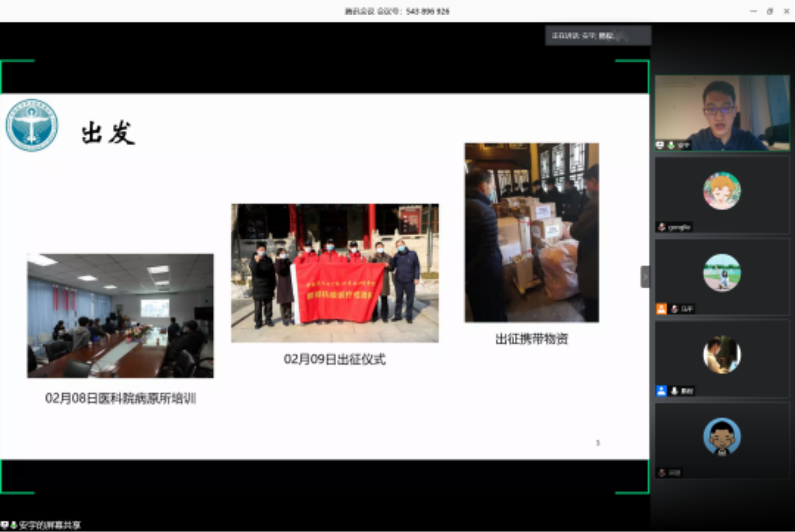Click the muted microphone icon in the second participant tile
The image size is (795, 532).
coord(662,227)
